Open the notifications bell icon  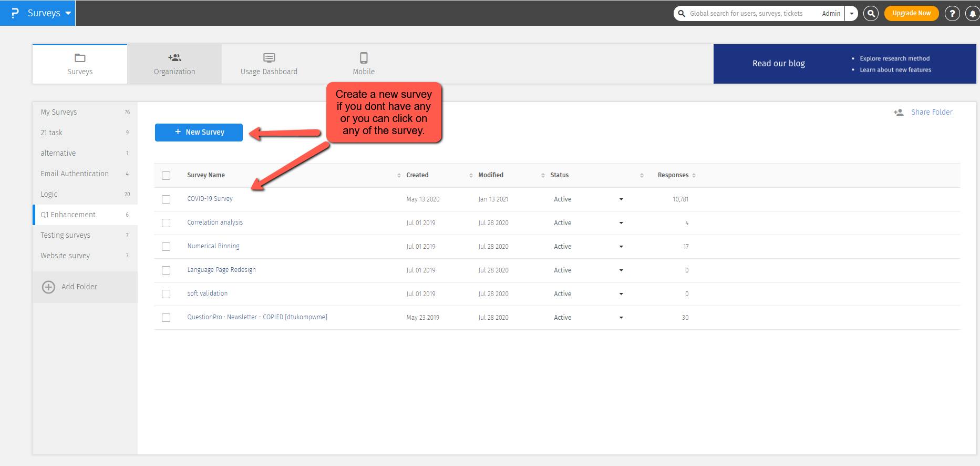[x=972, y=14]
